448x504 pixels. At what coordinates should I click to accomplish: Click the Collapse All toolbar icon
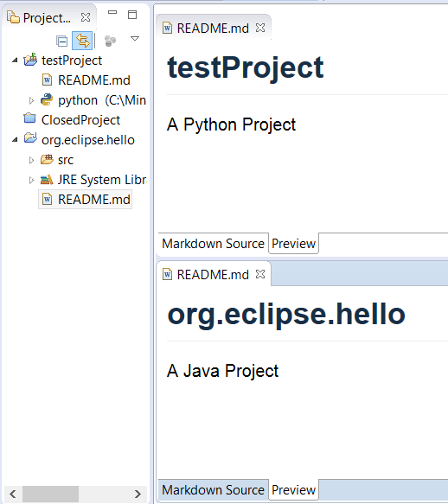pyautogui.click(x=61, y=41)
